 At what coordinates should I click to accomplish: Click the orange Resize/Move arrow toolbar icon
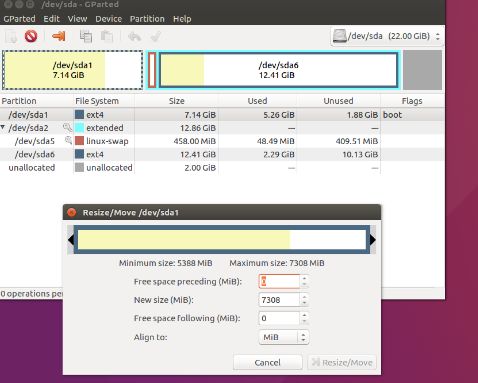click(59, 36)
